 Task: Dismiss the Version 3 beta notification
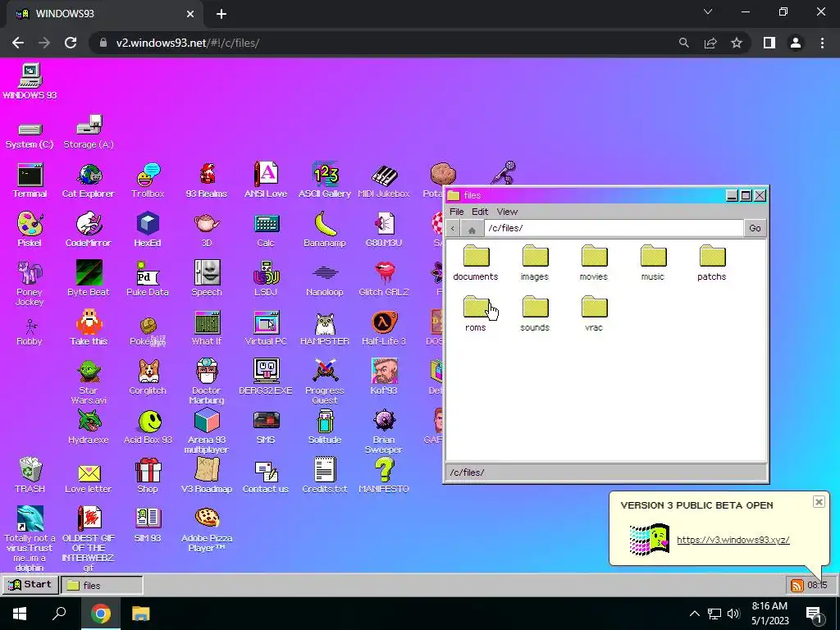pyautogui.click(x=819, y=502)
